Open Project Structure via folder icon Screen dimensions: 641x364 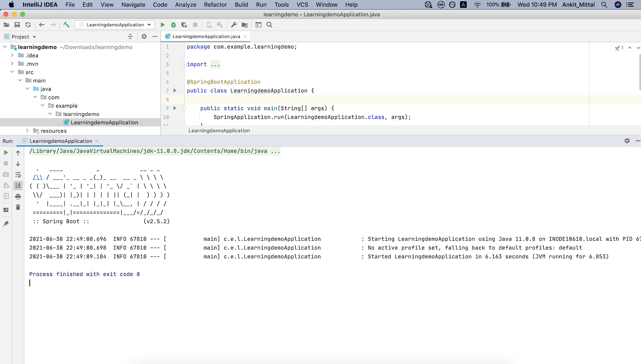[x=245, y=25]
